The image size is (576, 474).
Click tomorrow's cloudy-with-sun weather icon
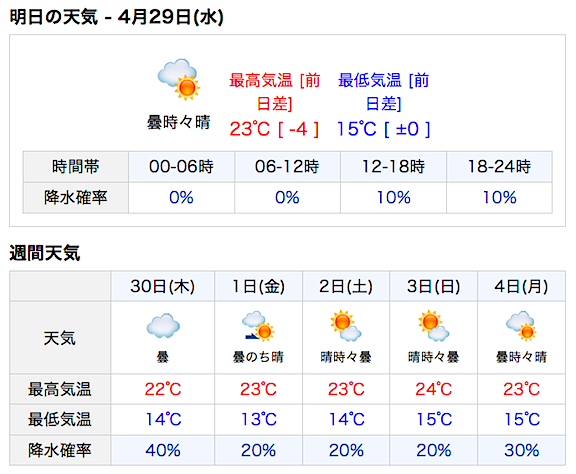point(179,79)
